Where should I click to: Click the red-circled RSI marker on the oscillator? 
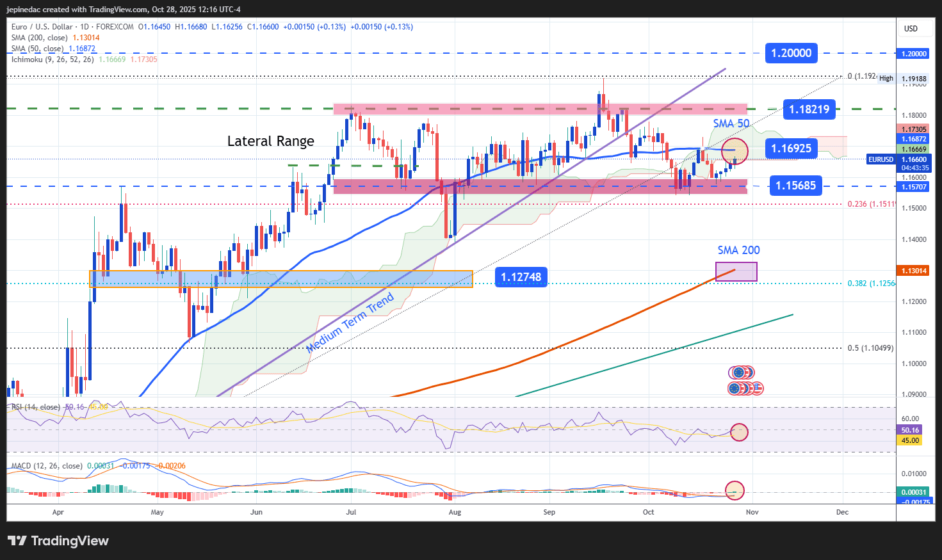pyautogui.click(x=740, y=433)
